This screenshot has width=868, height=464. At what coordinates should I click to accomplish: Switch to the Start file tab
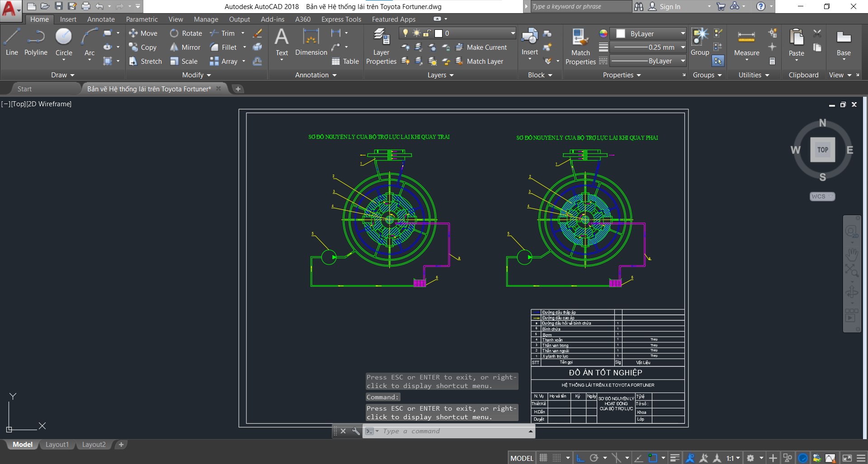(x=24, y=89)
